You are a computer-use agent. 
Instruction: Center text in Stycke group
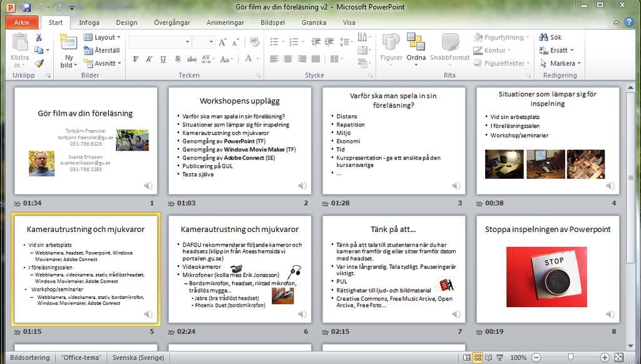tap(288, 59)
